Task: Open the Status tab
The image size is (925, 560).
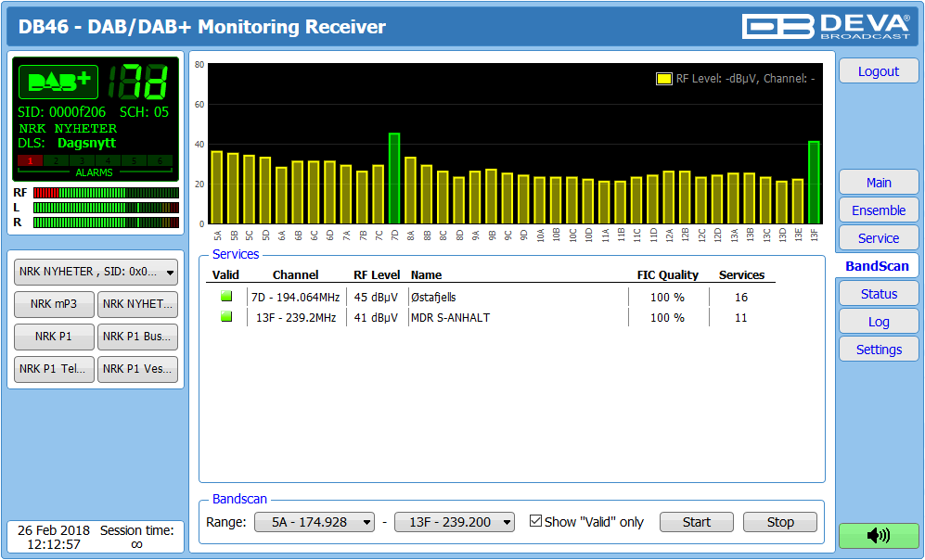Action: [x=878, y=294]
